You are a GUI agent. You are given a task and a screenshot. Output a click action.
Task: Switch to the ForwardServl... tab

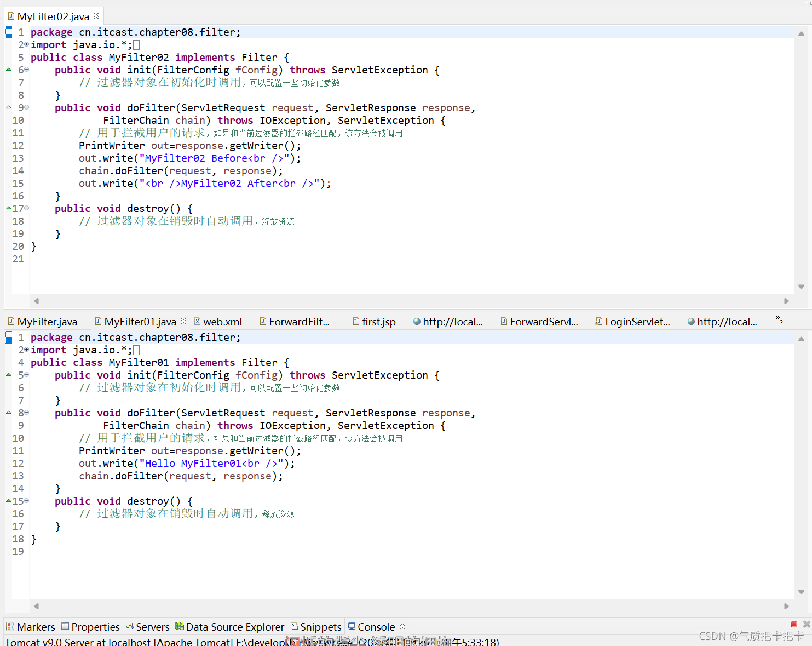(x=539, y=322)
